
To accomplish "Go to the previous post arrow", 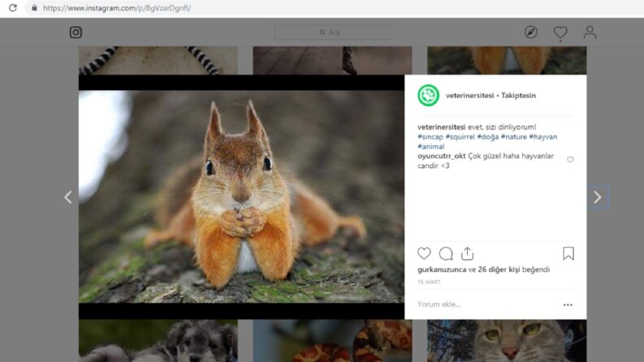I will (x=68, y=197).
